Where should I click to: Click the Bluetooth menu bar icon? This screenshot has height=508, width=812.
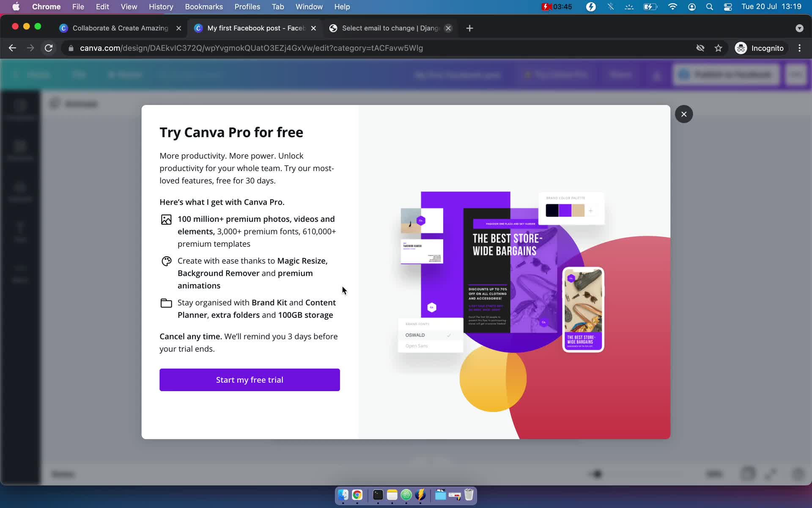[610, 6]
